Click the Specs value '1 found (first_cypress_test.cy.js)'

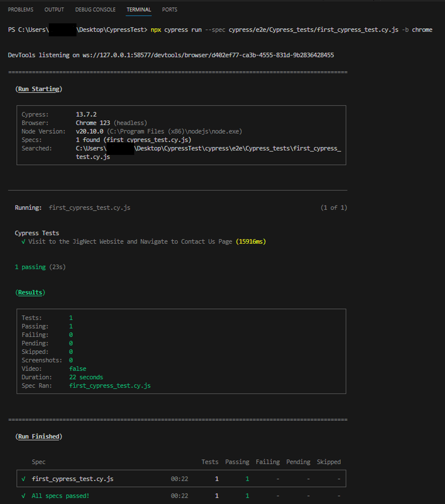[x=133, y=140]
